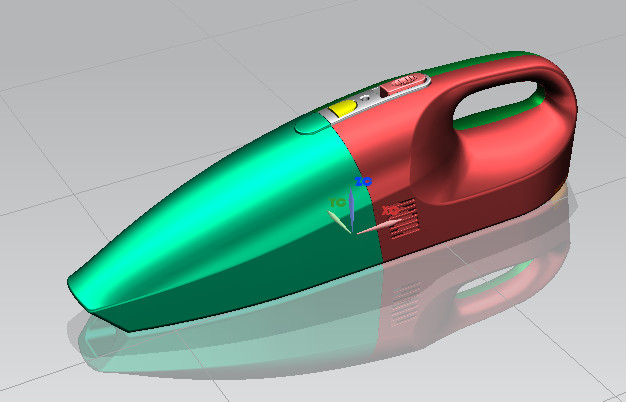The image size is (626, 402).
Task: Pick the small indicator dot on silver panel
Action: 364,96
